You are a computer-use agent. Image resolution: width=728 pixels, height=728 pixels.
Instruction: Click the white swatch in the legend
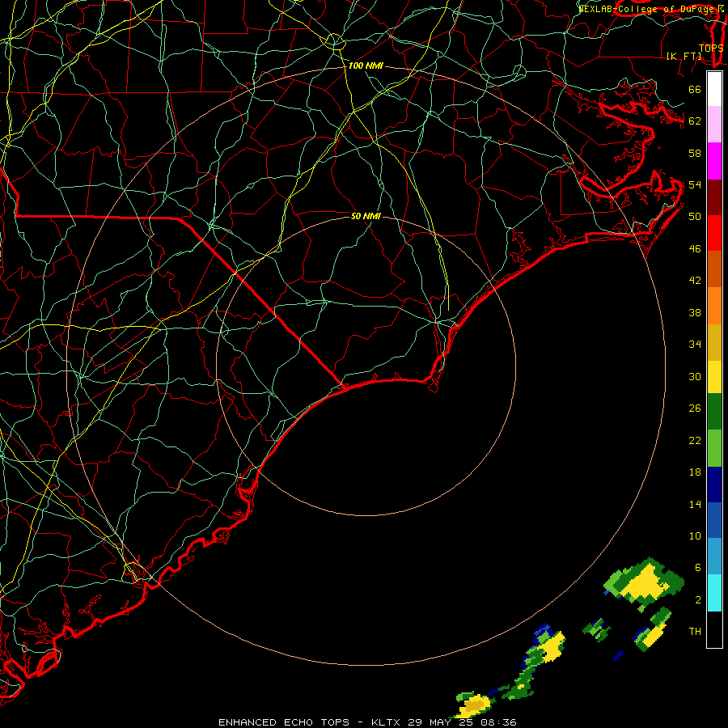click(714, 89)
